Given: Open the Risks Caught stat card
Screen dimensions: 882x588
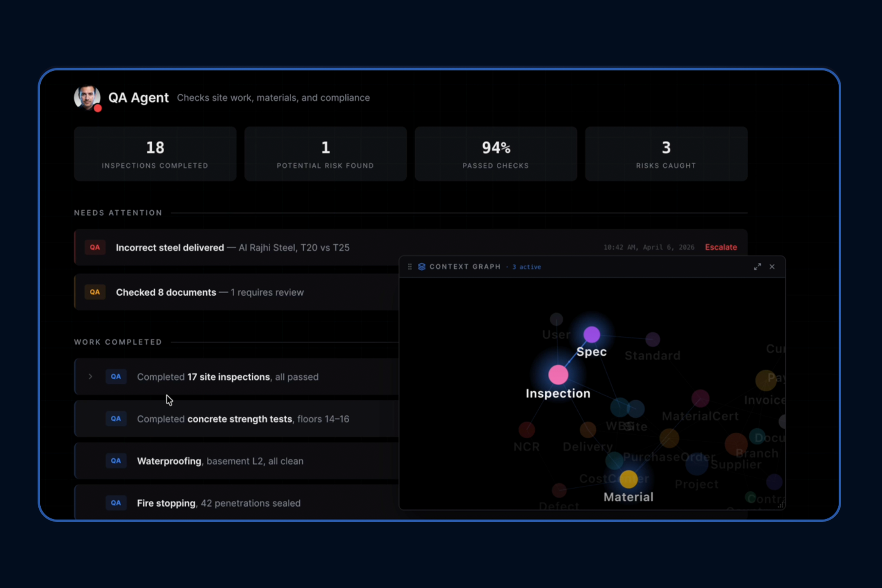Looking at the screenshot, I should point(666,154).
